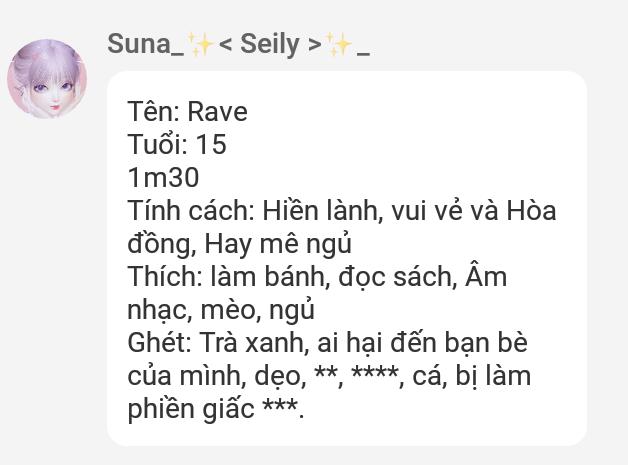The width and height of the screenshot is (628, 465).
Task: Click the "1m30" height line
Action: click(x=163, y=177)
